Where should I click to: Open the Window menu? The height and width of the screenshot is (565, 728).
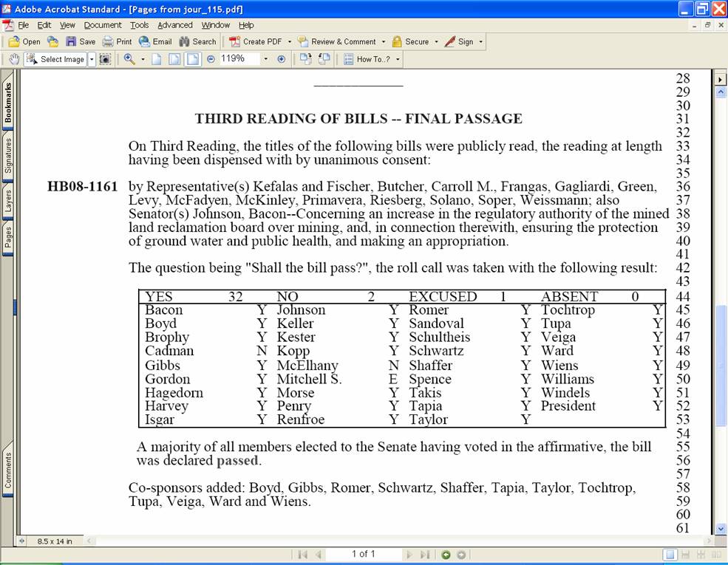coord(215,25)
